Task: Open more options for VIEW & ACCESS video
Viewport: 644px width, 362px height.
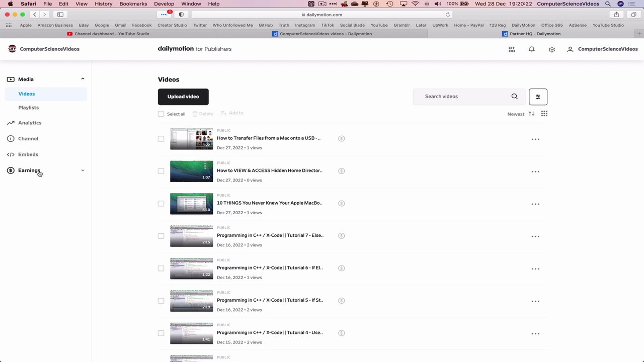Action: (535, 171)
